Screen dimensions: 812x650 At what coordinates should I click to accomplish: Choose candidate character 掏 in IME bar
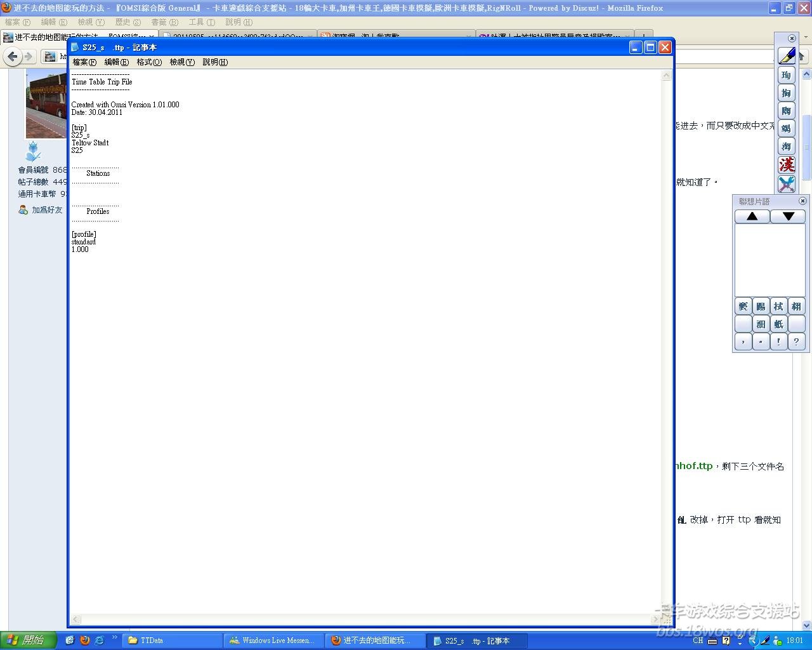(787, 93)
